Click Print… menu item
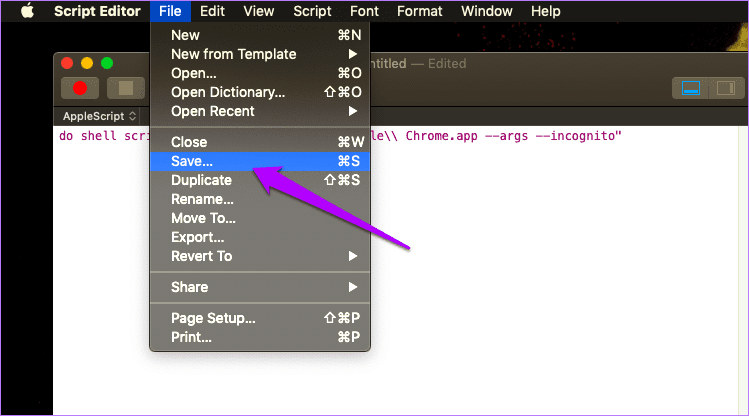 click(x=260, y=337)
